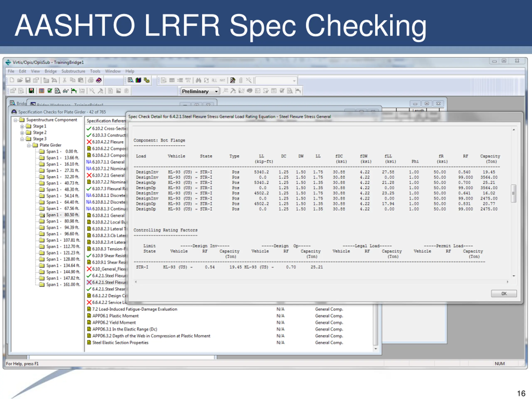Select the 6.10.4.2.2 Flexure spec row
Screen dimensions: 532x399
coord(105,142)
